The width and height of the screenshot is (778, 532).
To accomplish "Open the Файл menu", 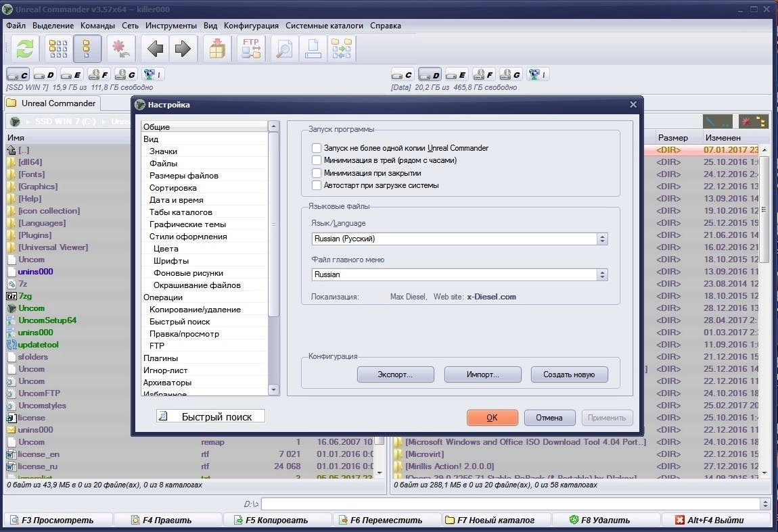I will tap(16, 25).
